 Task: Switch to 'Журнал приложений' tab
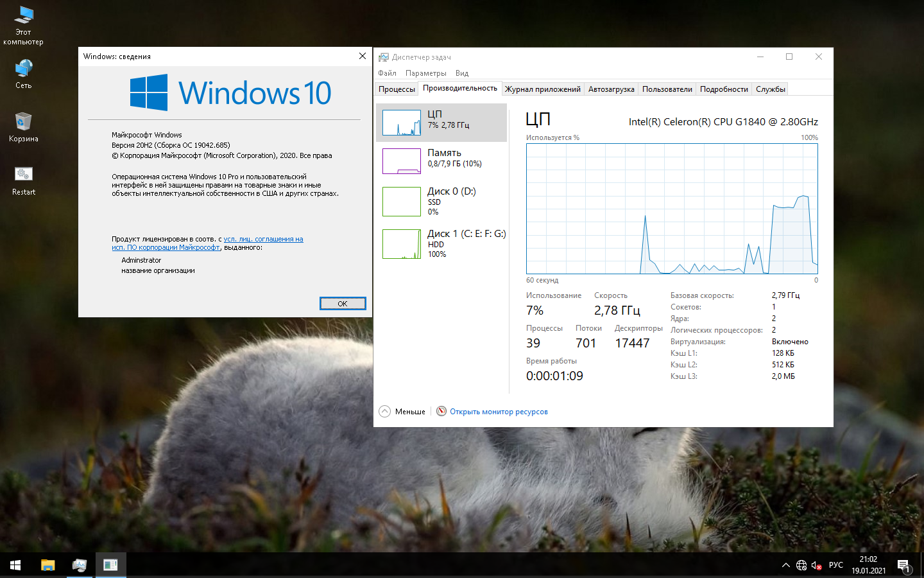[543, 89]
